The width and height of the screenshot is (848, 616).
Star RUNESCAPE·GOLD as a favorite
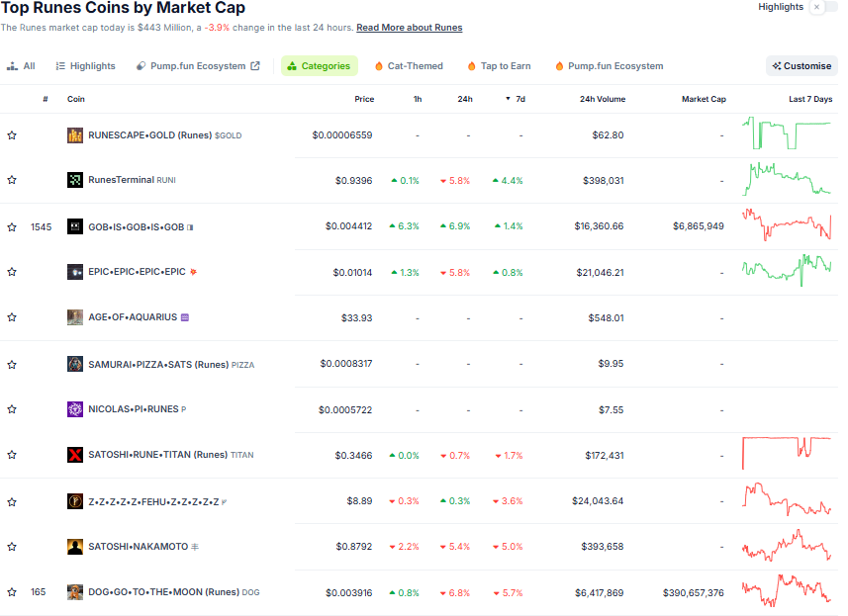point(11,134)
